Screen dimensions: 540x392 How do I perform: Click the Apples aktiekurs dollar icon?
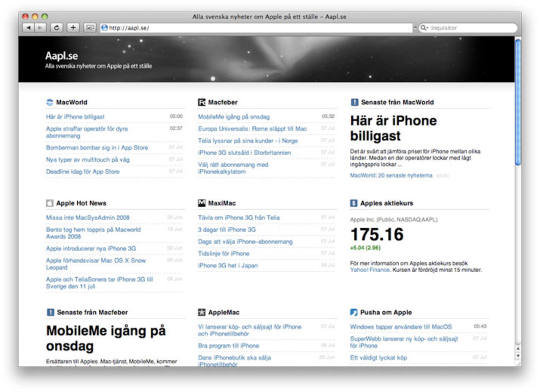pos(354,203)
